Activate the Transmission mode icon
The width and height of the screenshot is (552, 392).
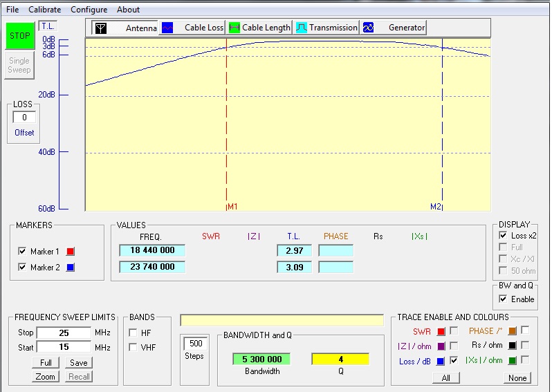(x=302, y=28)
